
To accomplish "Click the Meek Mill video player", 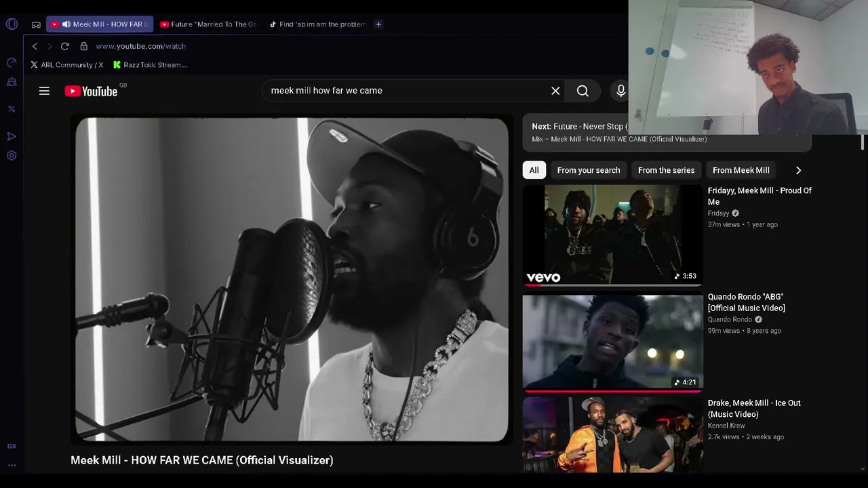I will click(x=292, y=280).
